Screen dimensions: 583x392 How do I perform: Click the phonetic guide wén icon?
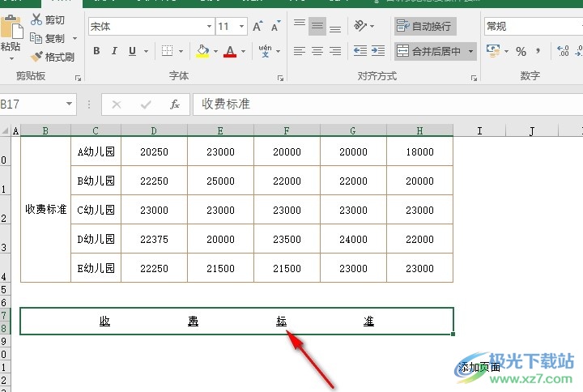coord(265,51)
